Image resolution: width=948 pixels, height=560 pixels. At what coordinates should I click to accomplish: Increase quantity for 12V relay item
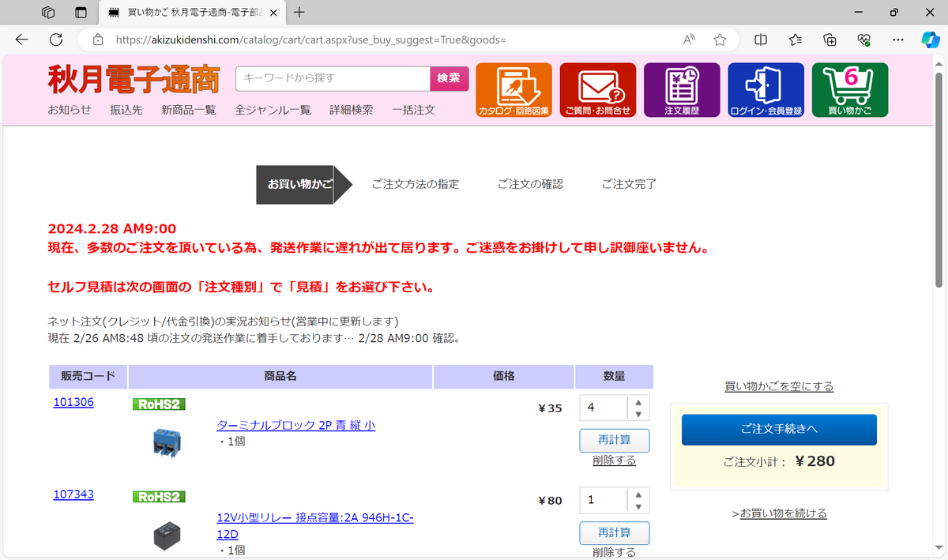point(638,494)
